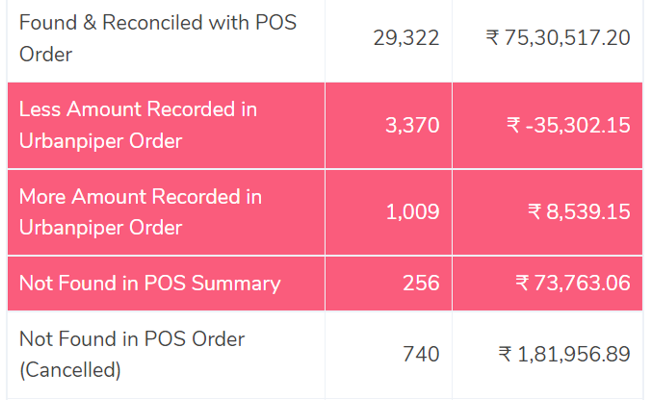Screen dimensions: 656x406
Task: Click the 'Found & Reconciled with POS Order' label
Action: 158,39
